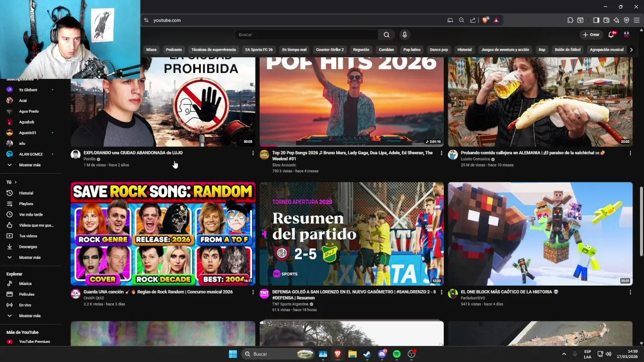The width and height of the screenshot is (644, 362).
Task: Click the Slow Acoustic channel avatar
Action: click(x=264, y=154)
